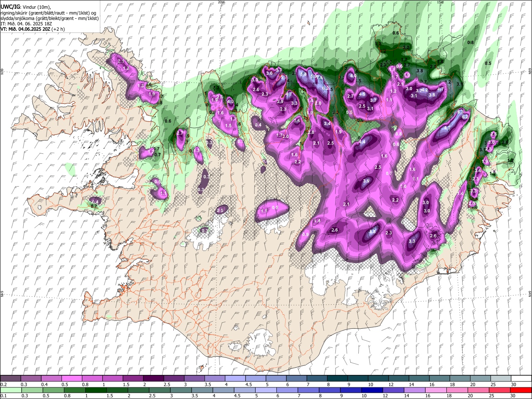The width and height of the screenshot is (532, 399).
Task: Select the bright pink 0.5 snow swatch
Action: 72,379
